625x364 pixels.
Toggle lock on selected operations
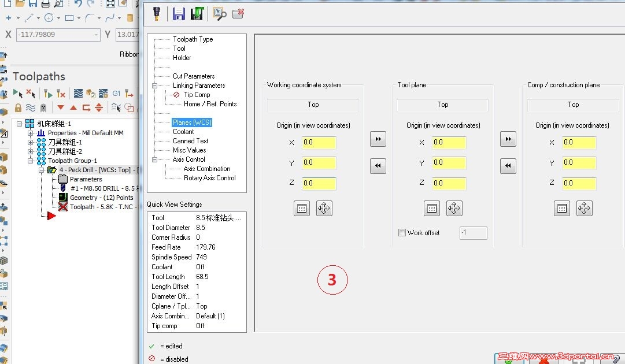[x=18, y=107]
